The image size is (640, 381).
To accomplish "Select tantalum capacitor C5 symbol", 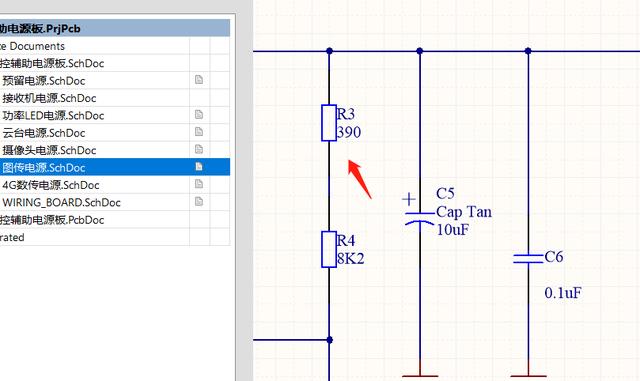I will [x=419, y=218].
